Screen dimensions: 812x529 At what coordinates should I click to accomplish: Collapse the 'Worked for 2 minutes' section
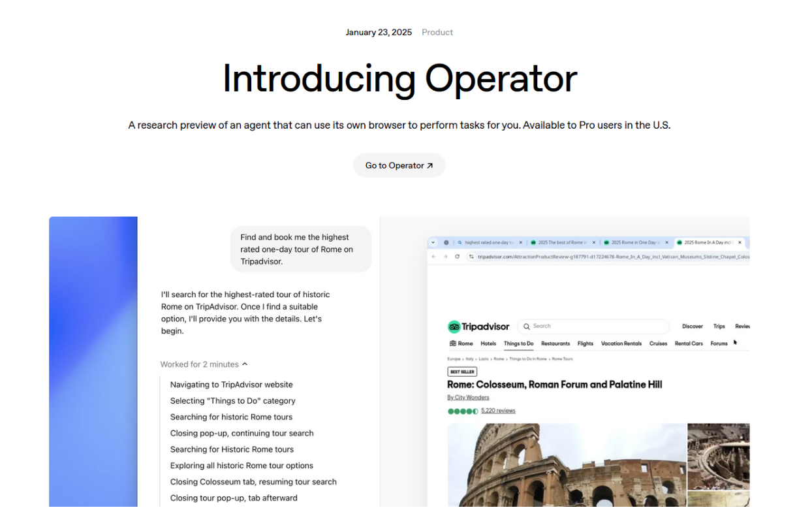point(245,364)
